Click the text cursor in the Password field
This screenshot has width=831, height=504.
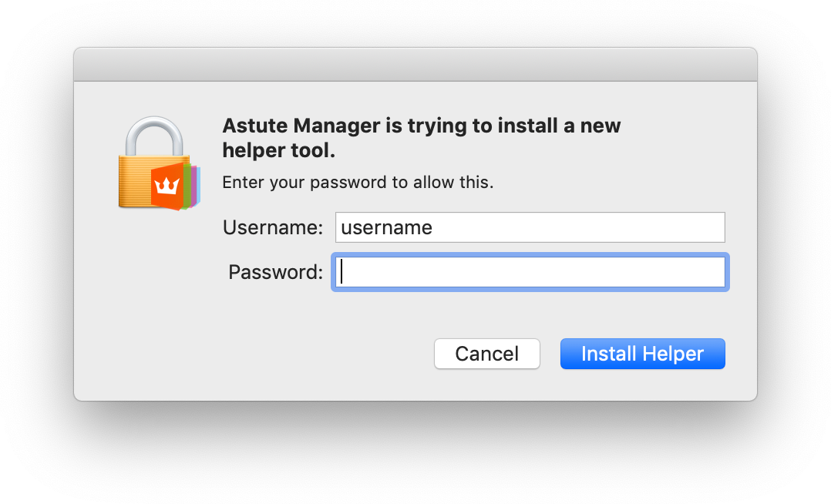click(x=341, y=272)
